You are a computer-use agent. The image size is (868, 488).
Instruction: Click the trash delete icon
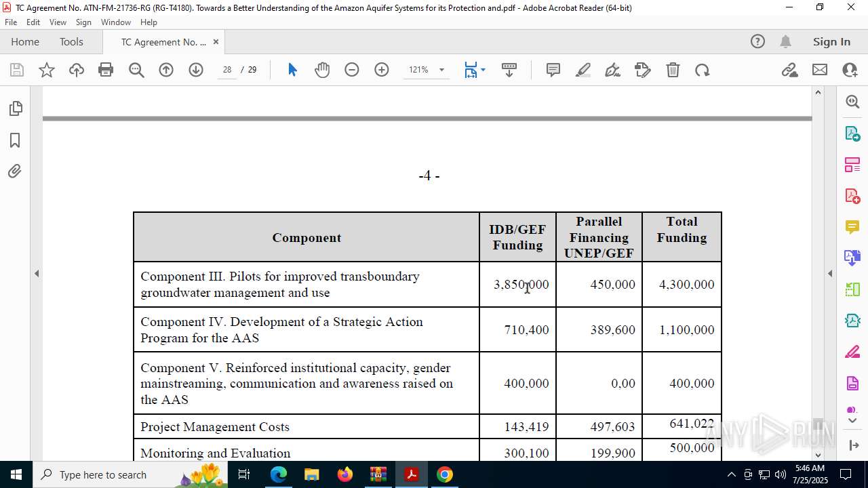coord(673,70)
